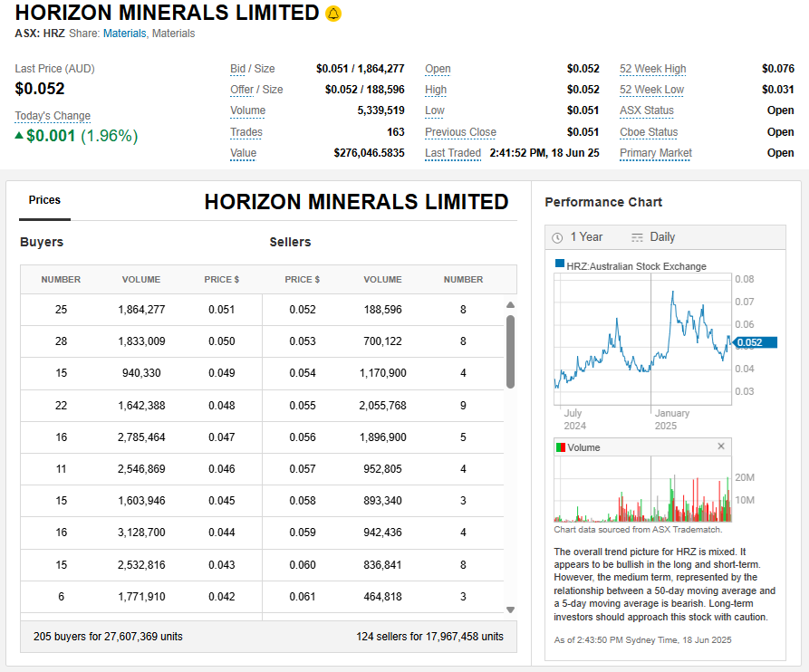This screenshot has width=809, height=672.
Task: Click the Bid / Size label
Action: (x=252, y=69)
